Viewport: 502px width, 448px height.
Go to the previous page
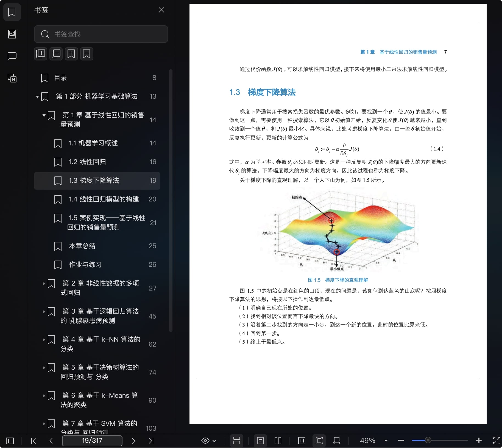[x=51, y=441]
